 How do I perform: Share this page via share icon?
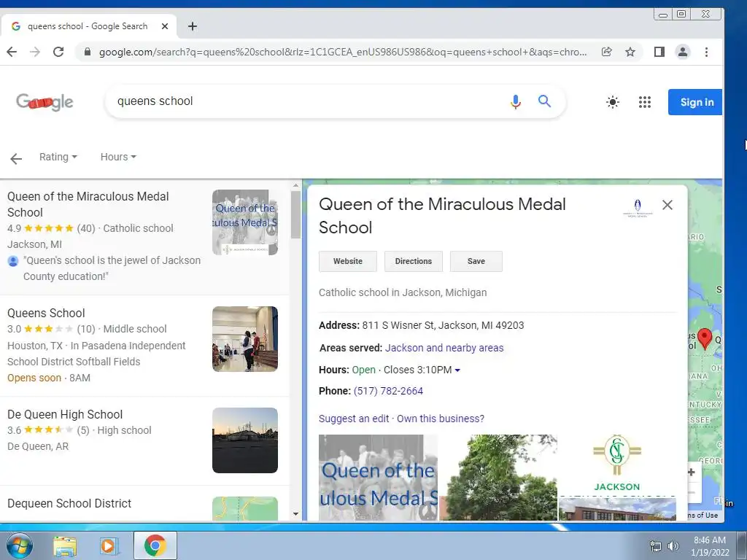[x=606, y=52]
